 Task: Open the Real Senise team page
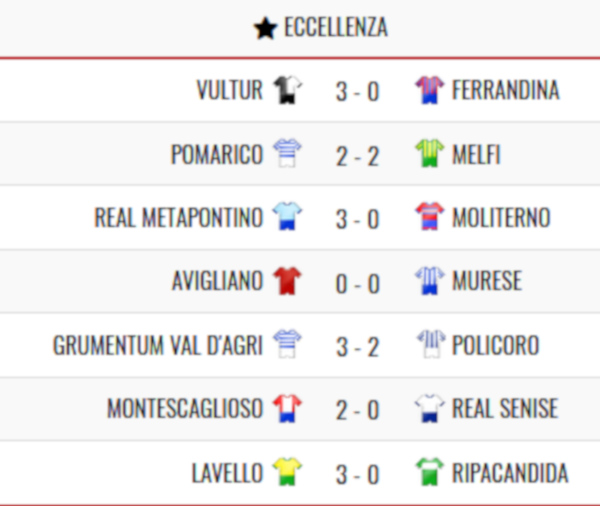[505, 408]
